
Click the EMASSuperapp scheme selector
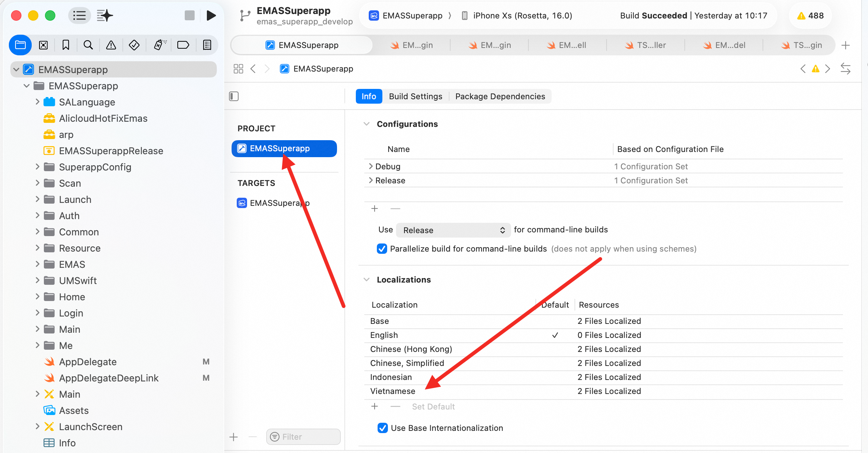(406, 15)
